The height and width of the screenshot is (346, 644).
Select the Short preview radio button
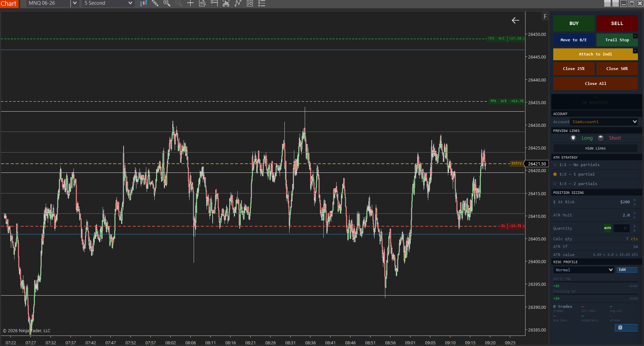[x=601, y=138]
